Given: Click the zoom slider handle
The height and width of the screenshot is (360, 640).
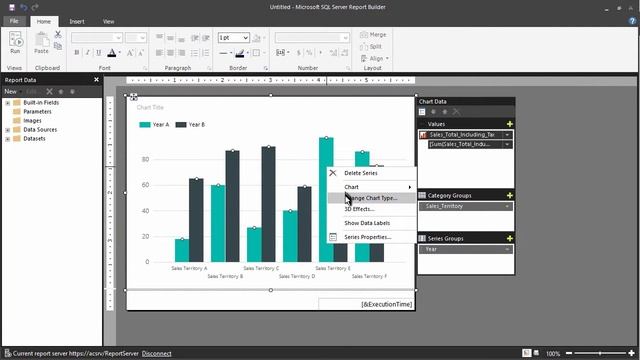Looking at the screenshot, I should 600,353.
